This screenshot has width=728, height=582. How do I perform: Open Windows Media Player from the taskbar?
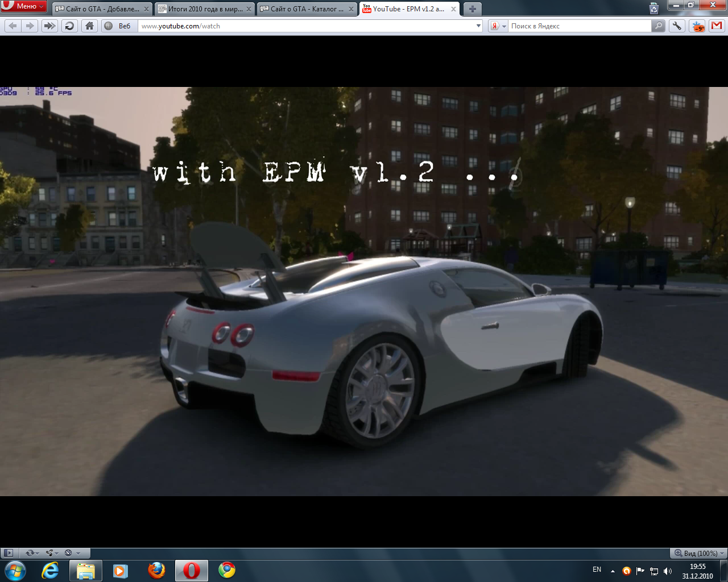[121, 570]
